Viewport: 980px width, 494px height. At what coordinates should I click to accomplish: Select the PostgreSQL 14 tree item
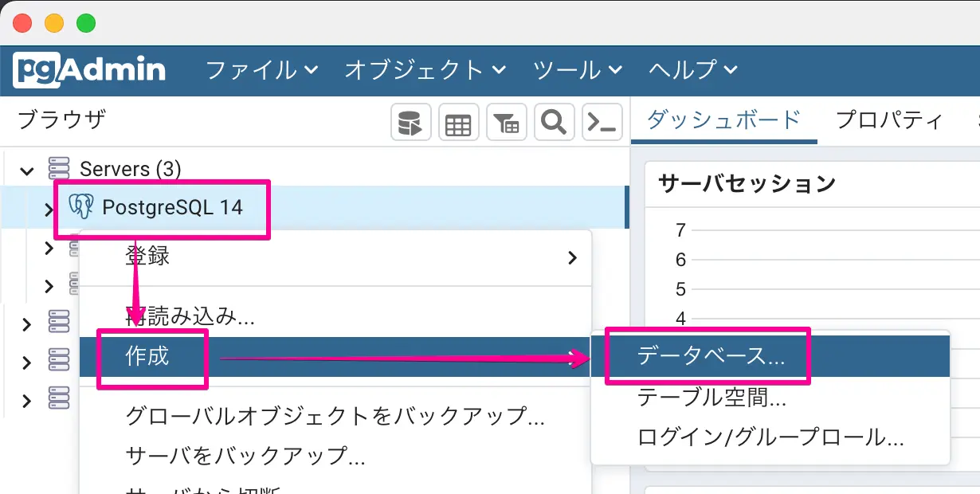172,207
